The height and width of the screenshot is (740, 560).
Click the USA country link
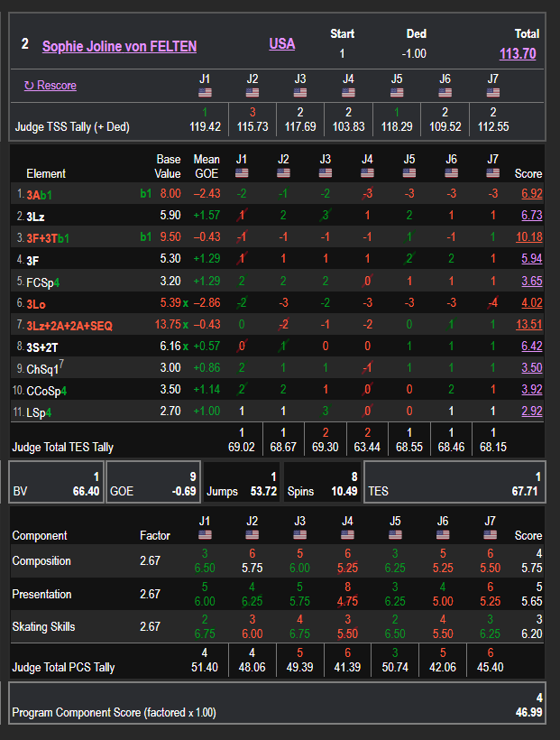click(281, 44)
